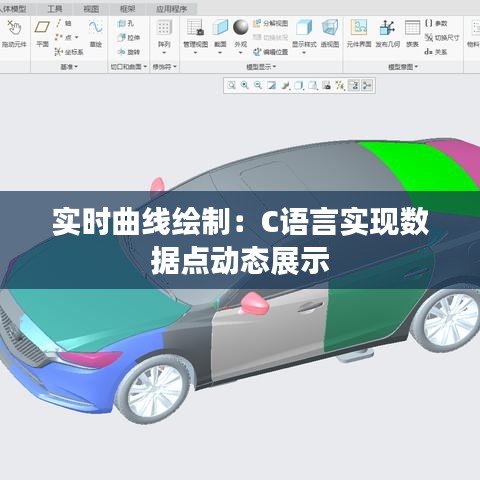Create a datum 平面 plane

pyautogui.click(x=42, y=33)
